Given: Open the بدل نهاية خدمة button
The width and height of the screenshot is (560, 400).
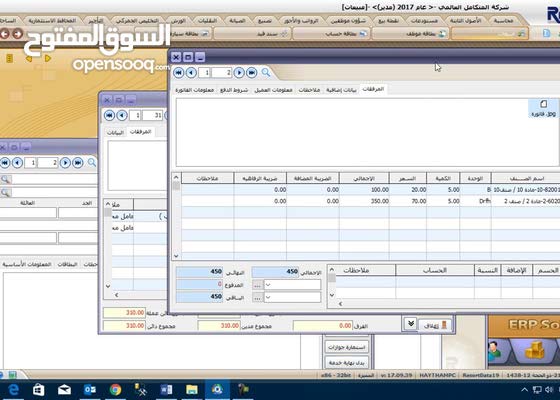Looking at the screenshot, I should [x=347, y=362].
